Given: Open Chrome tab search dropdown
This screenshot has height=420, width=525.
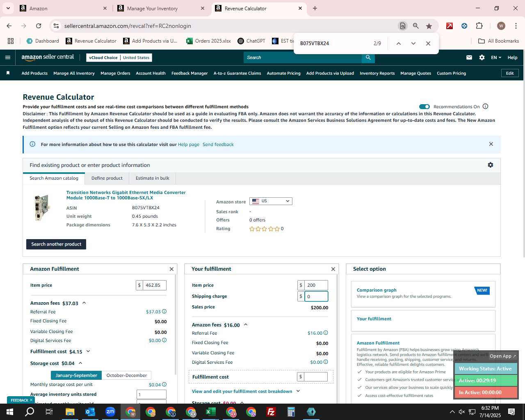Looking at the screenshot, I should tap(8, 8).
